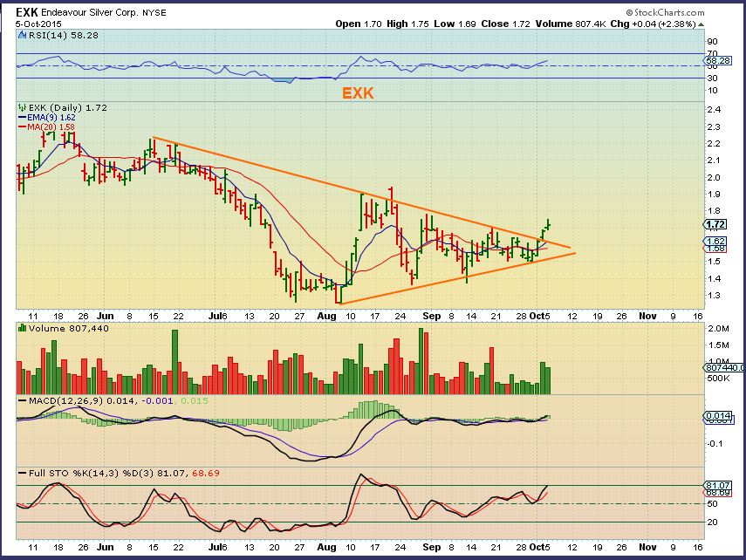Click the 807440.0 volume tag on right axis
Screen dimensions: 746x560
coord(724,368)
